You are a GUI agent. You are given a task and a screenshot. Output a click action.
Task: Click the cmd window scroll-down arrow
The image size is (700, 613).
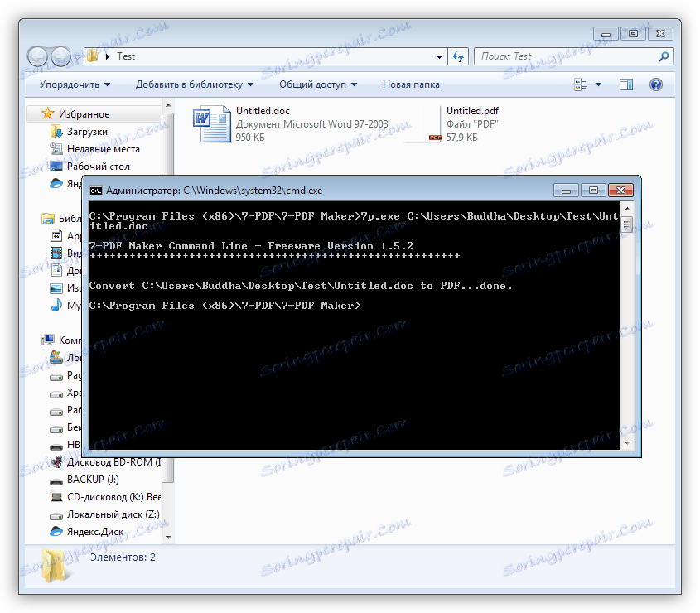click(627, 443)
